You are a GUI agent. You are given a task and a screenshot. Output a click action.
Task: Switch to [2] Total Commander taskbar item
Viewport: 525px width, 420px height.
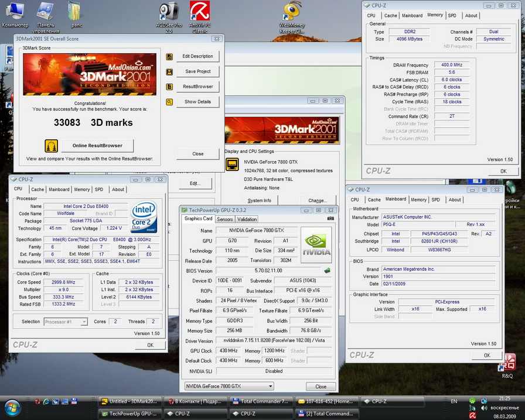[x=327, y=414]
